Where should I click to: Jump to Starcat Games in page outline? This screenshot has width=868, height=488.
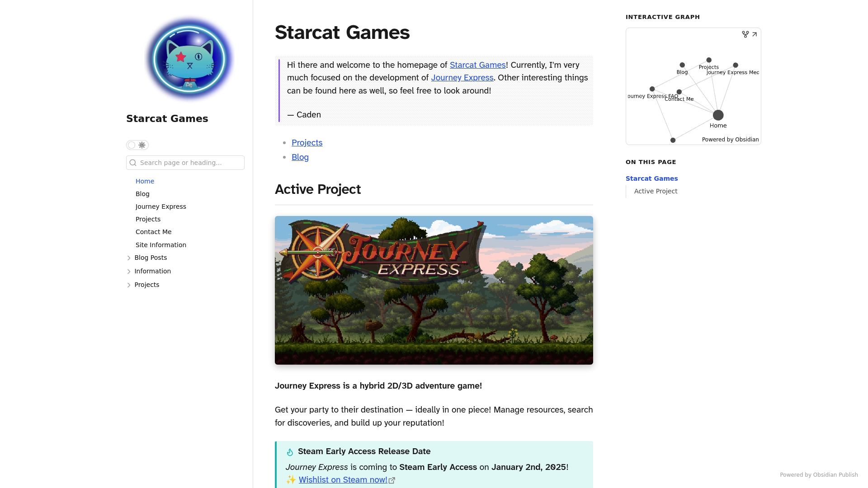tap(651, 178)
